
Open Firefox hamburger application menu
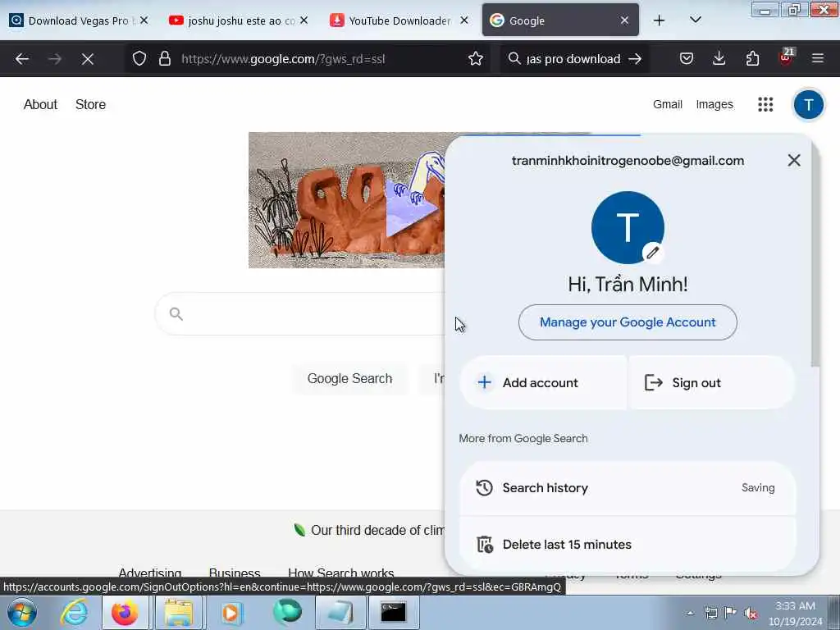pos(818,58)
